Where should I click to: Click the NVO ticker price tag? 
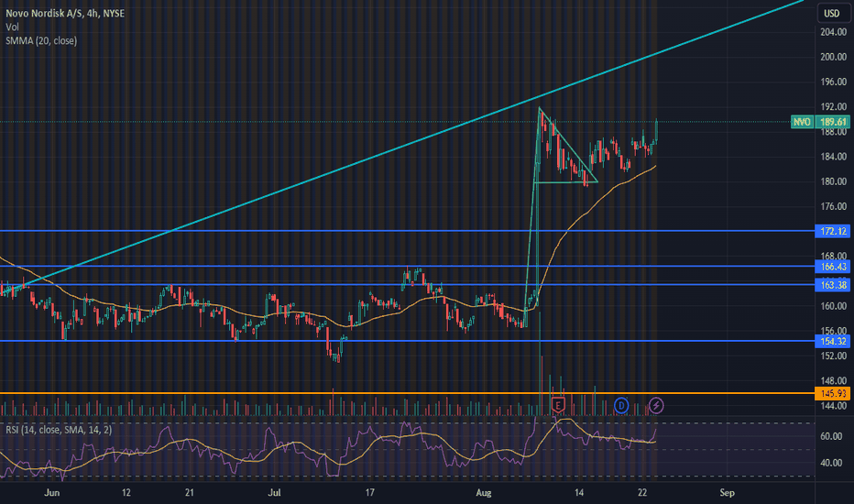click(x=802, y=122)
